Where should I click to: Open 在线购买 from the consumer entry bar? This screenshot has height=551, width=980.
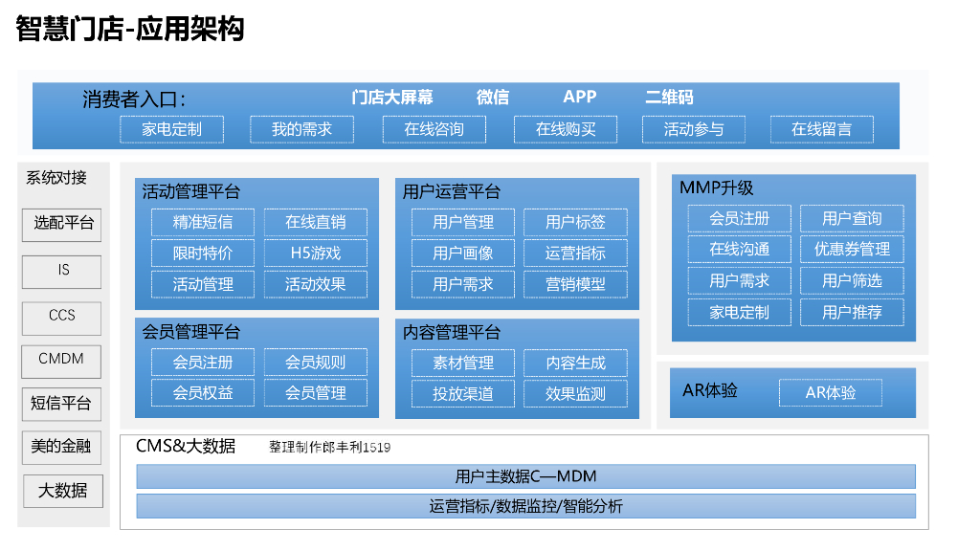[x=565, y=129]
